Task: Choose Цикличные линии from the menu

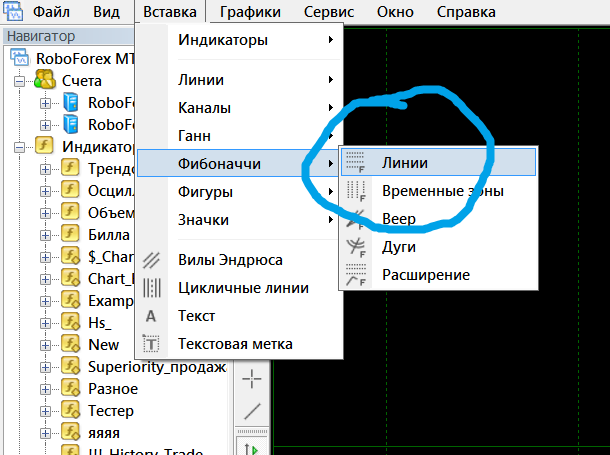Action: tap(239, 288)
